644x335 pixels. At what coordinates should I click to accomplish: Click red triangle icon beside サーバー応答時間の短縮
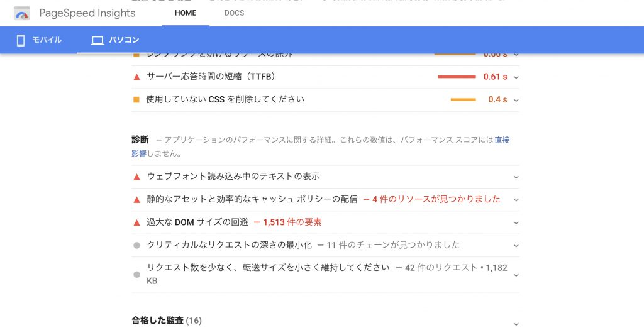(136, 77)
